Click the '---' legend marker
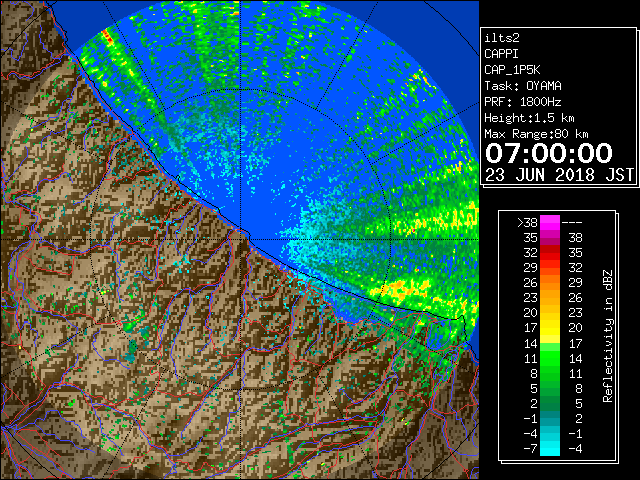 click(572, 223)
